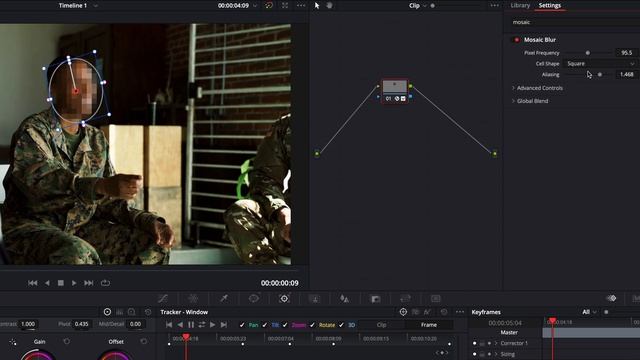
Task: Toggle the Mosaic Blur enable switch
Action: point(517,40)
